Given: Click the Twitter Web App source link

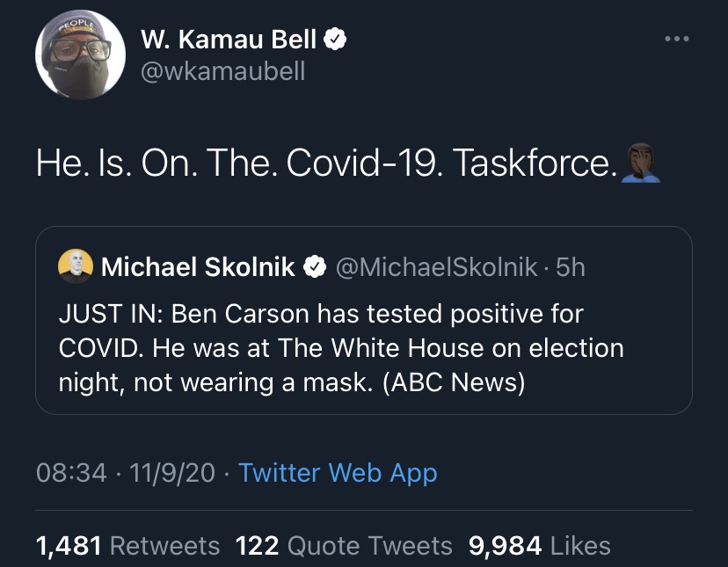Looking at the screenshot, I should [x=338, y=473].
